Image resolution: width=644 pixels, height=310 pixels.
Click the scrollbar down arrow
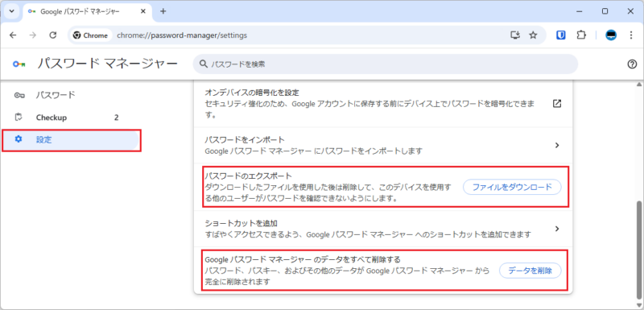[638, 304]
